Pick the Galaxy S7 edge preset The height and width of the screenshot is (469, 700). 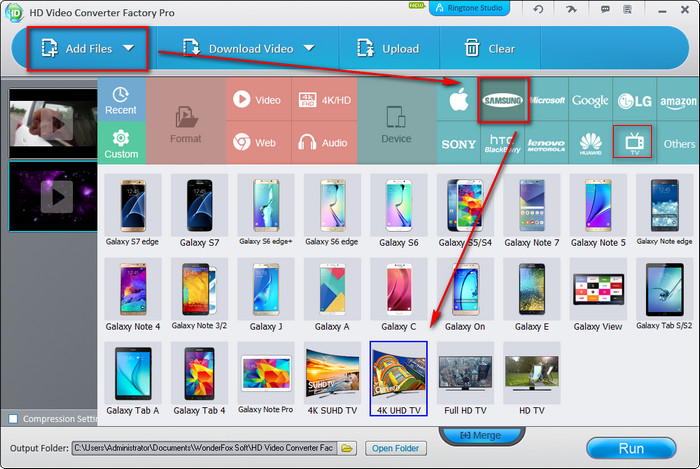pyautogui.click(x=133, y=211)
